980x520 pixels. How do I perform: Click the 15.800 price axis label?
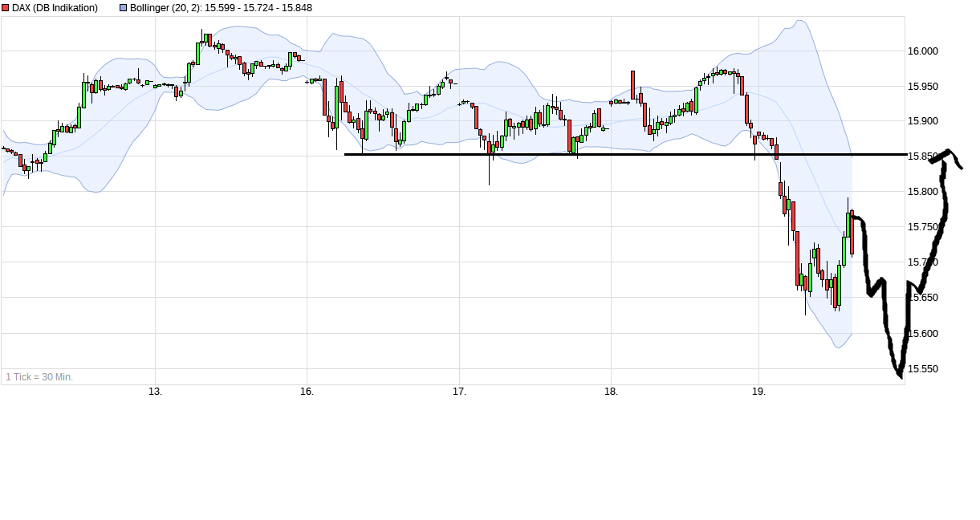coord(922,192)
